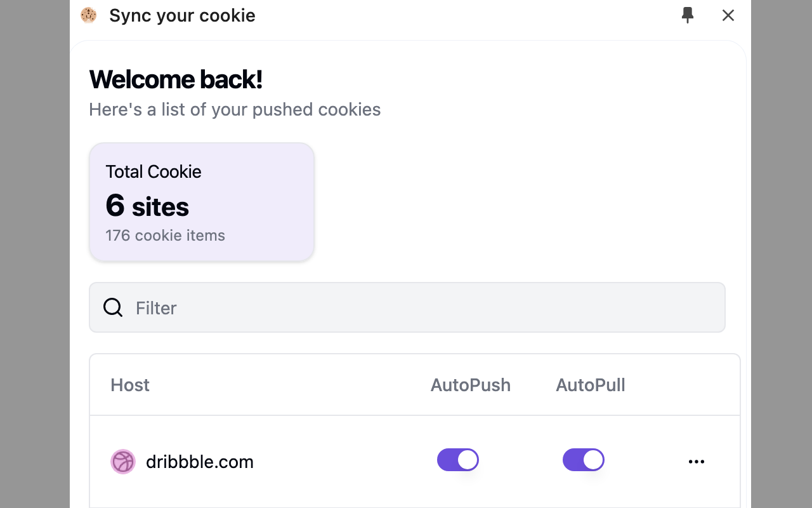This screenshot has width=812, height=508.
Task: Click the "176 cookie items" text
Action: 165,236
